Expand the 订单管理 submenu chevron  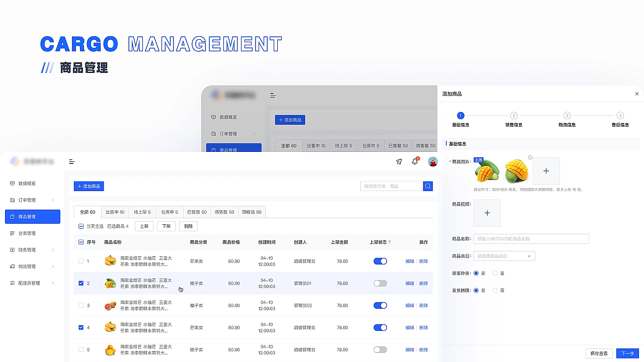53,200
